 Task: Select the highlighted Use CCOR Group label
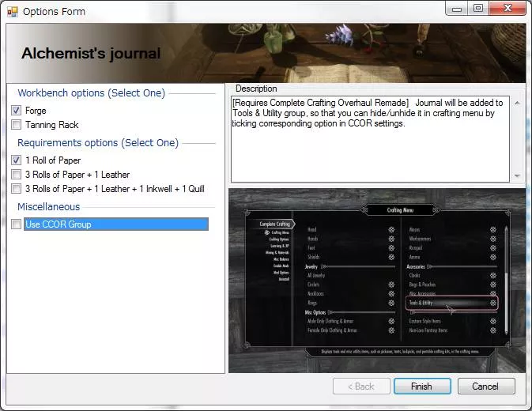[116, 224]
